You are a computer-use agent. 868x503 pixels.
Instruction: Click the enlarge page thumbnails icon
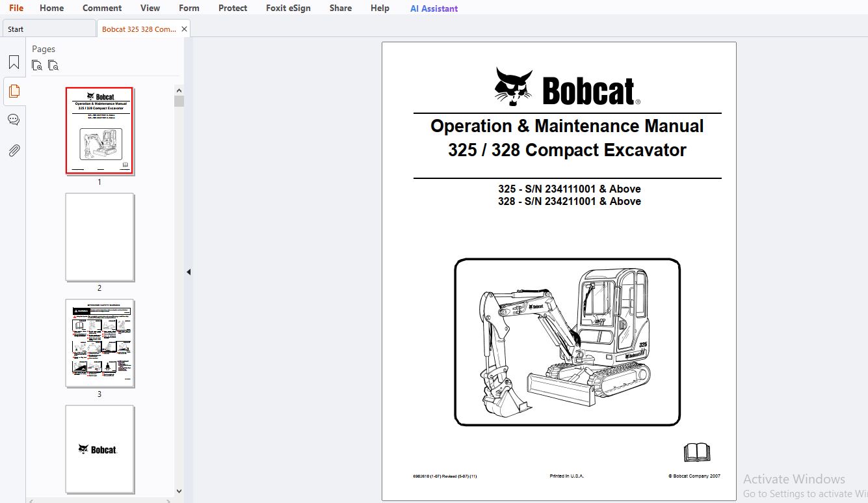tap(37, 65)
